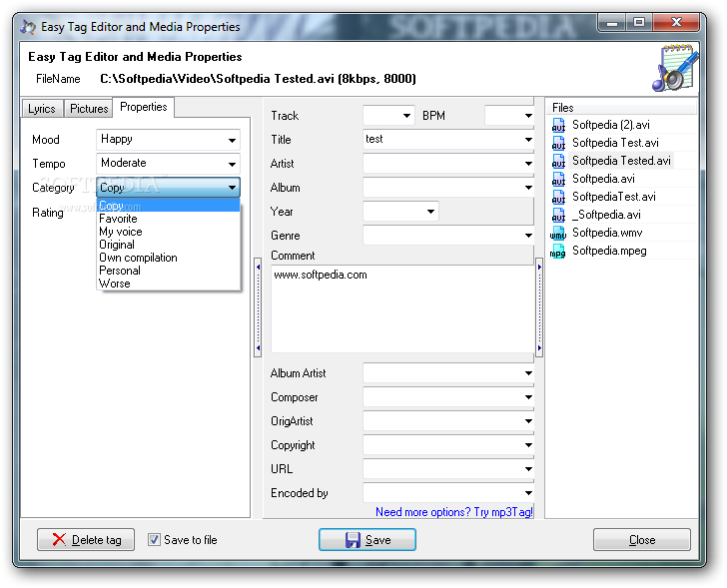
Task: Maximize the Easy Tag Editor window
Action: tap(639, 23)
